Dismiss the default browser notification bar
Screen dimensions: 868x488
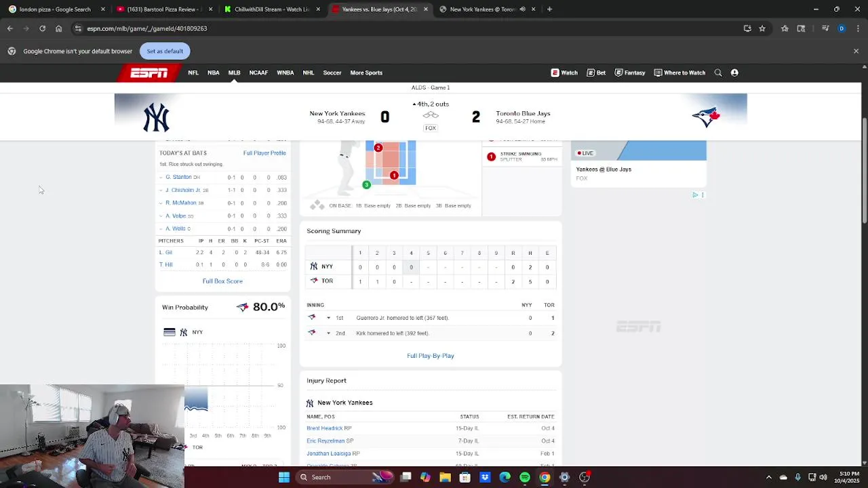pos(856,51)
